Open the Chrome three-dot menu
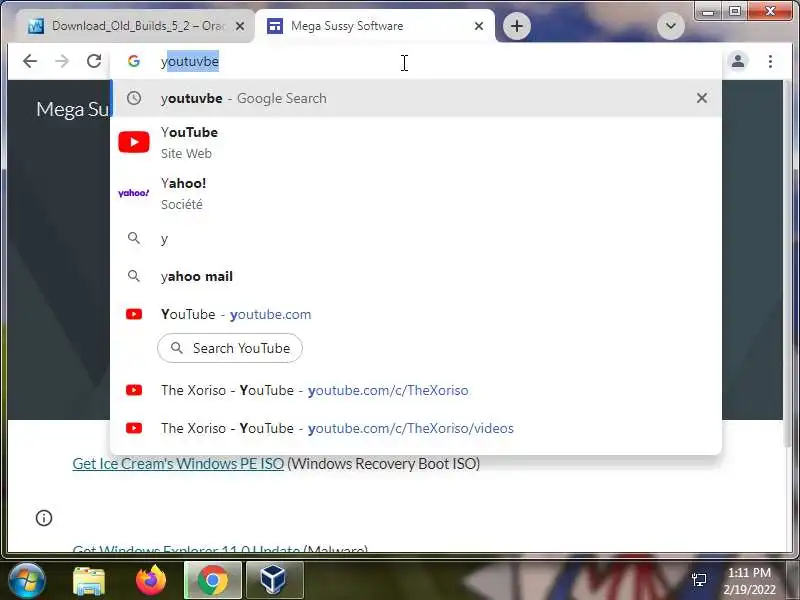The width and height of the screenshot is (800, 600). 770,61
